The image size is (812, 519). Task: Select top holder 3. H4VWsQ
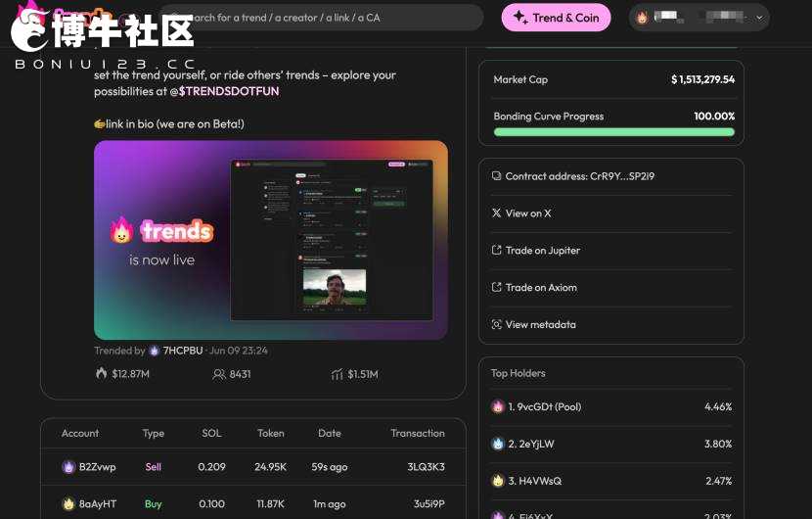[x=534, y=481]
